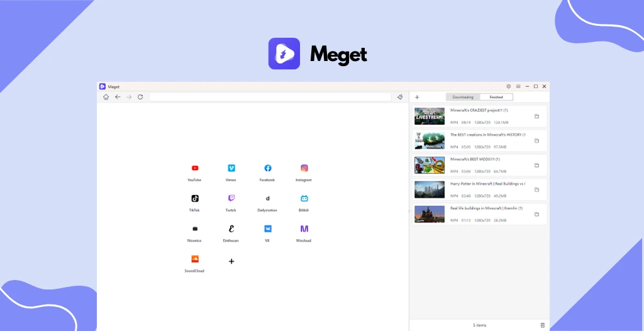Viewport: 644px width, 331px height.
Task: Open the TikTok shortcut
Action: [195, 198]
